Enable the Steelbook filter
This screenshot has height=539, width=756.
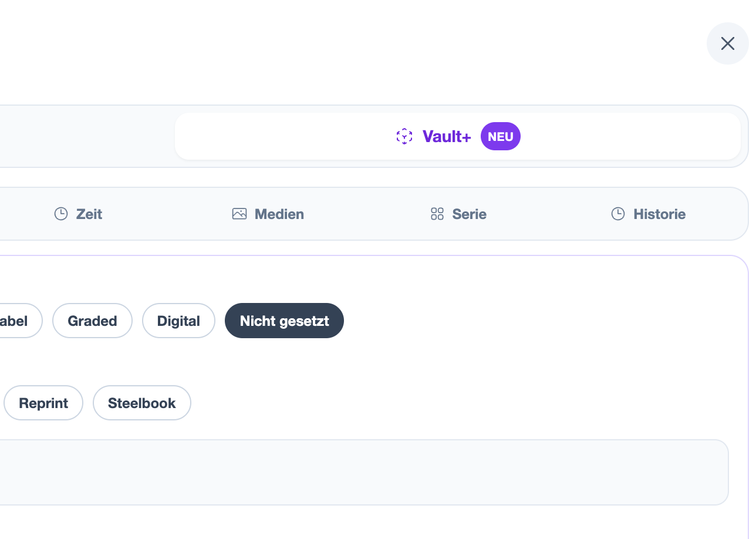coord(141,403)
